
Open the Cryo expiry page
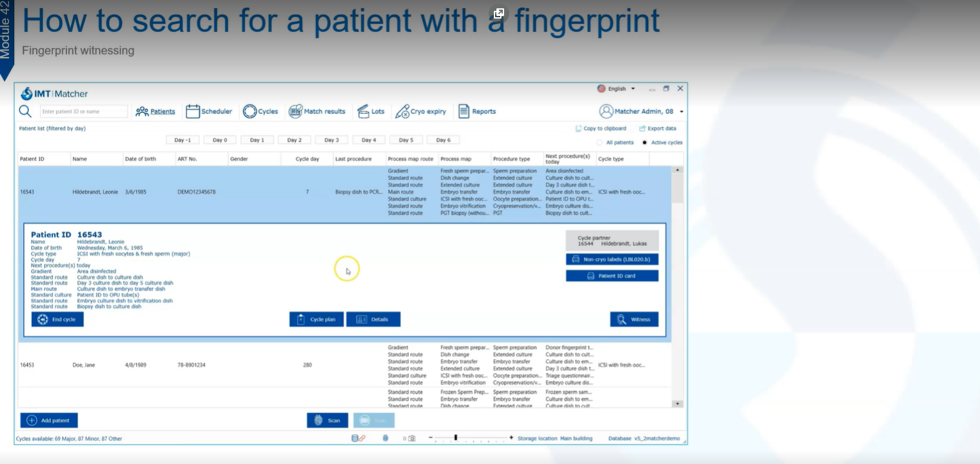tap(420, 111)
